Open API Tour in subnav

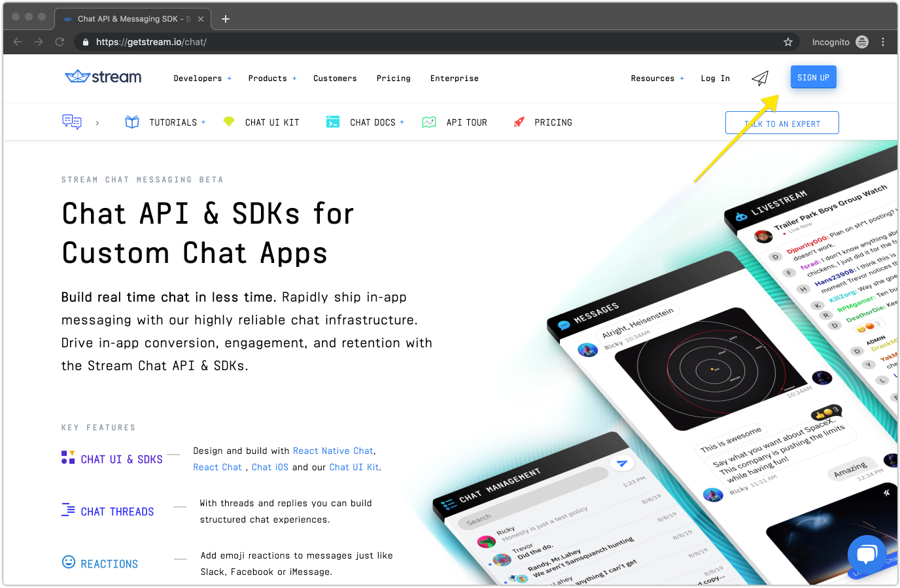pos(466,122)
